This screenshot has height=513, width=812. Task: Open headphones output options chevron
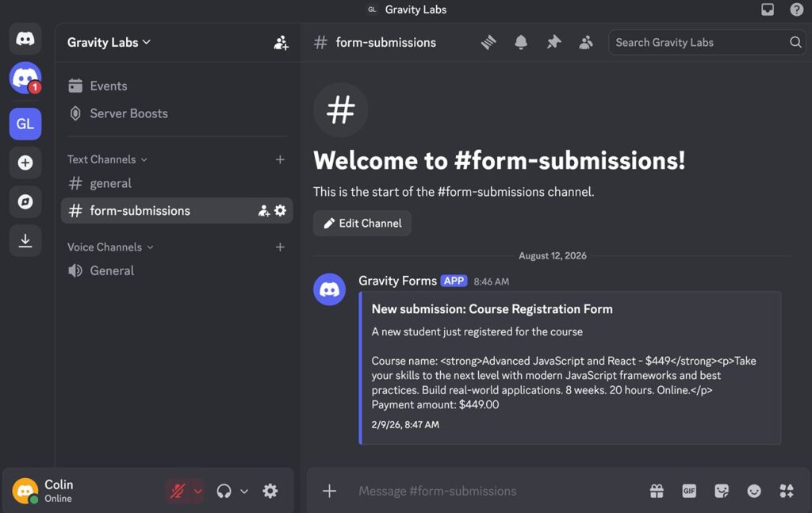tap(244, 492)
